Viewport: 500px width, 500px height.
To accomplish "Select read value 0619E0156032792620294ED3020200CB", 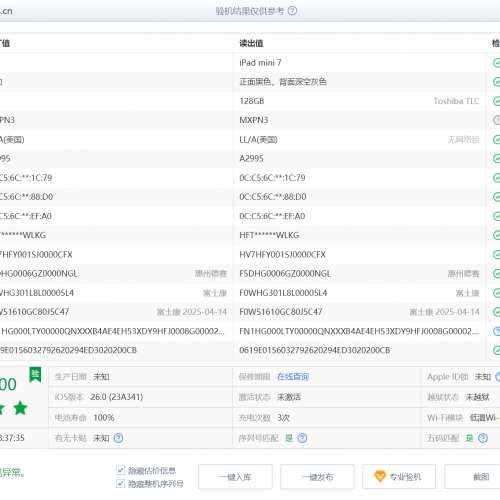I will 315,350.
